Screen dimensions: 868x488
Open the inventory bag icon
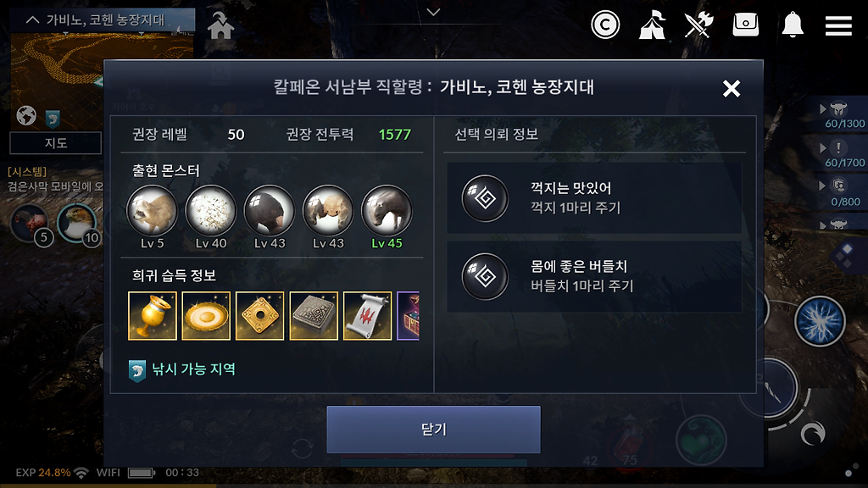click(x=746, y=25)
